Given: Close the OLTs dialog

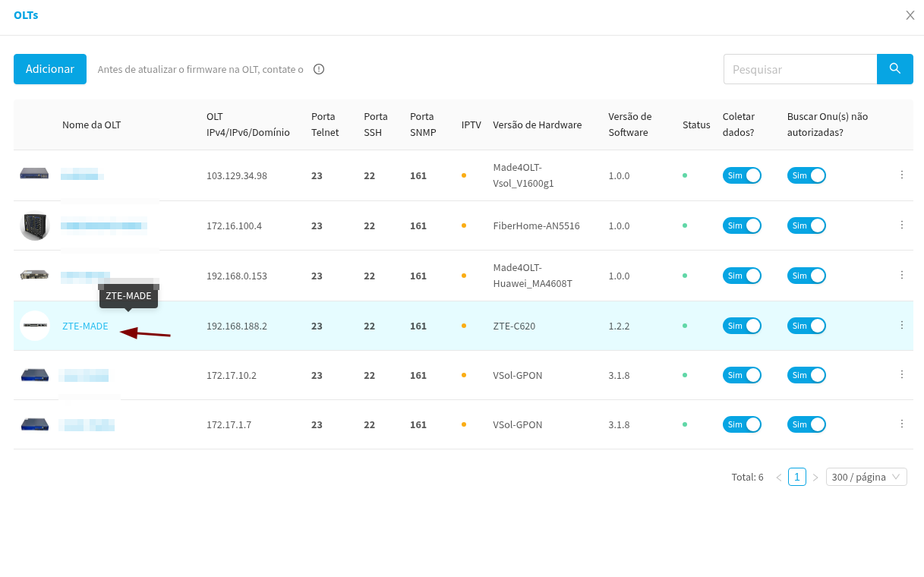Looking at the screenshot, I should click(x=910, y=15).
